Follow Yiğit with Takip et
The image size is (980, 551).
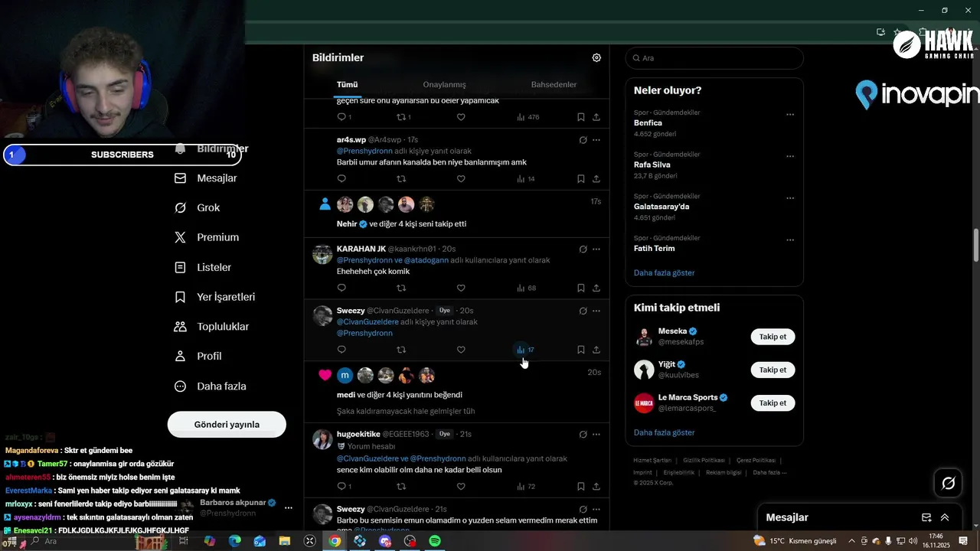click(773, 370)
